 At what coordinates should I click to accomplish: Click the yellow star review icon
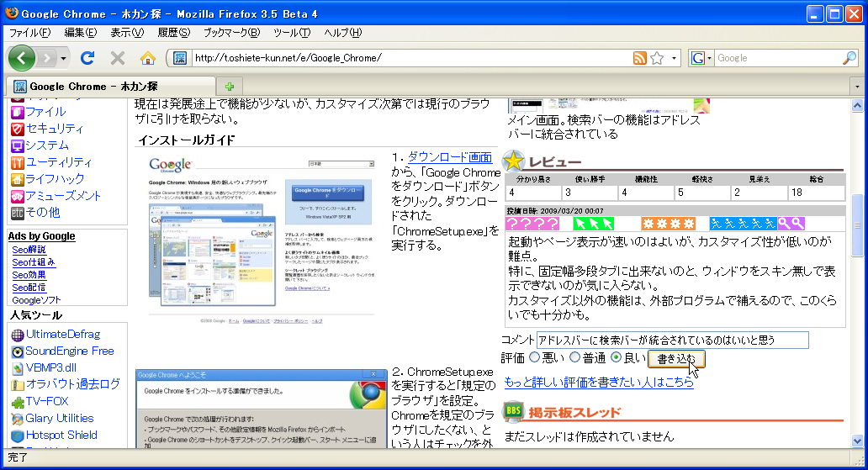(513, 161)
